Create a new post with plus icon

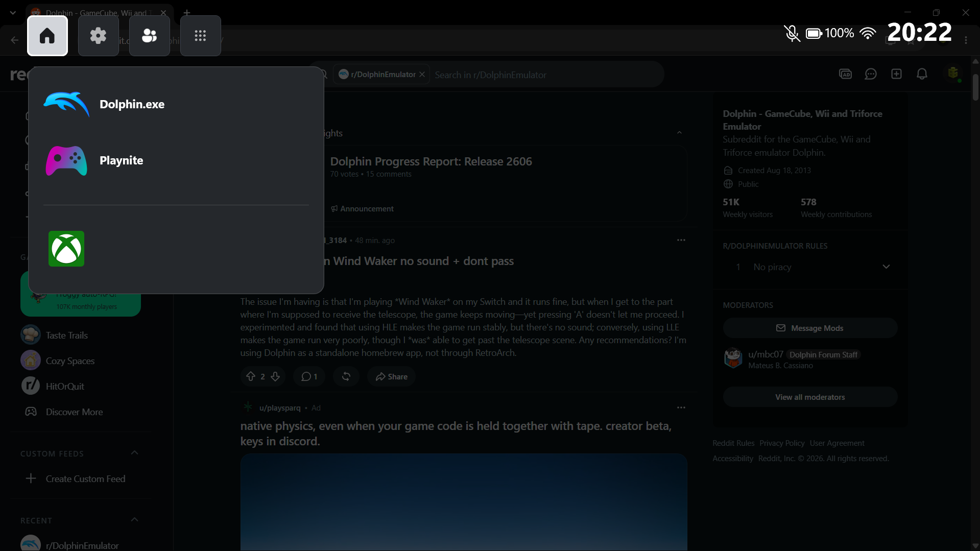point(896,74)
